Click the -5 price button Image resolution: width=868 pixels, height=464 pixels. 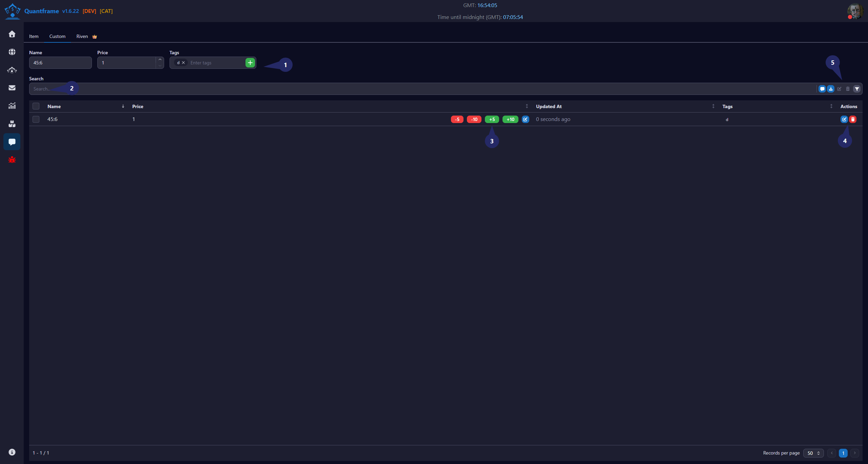click(457, 119)
